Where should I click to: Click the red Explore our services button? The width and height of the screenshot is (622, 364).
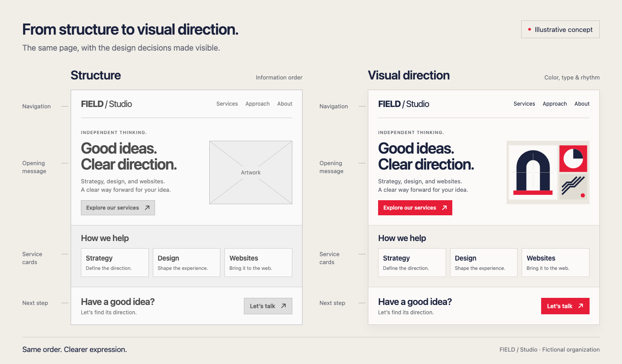[x=415, y=208]
